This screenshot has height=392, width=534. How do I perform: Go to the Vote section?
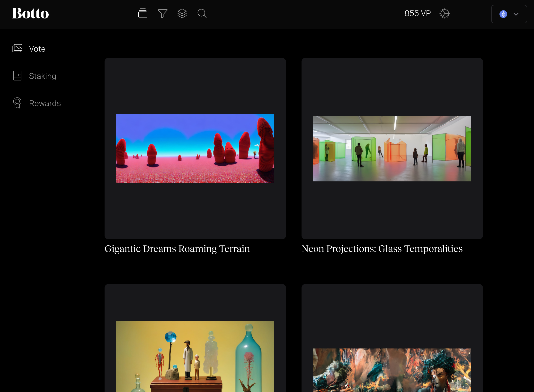(x=37, y=49)
